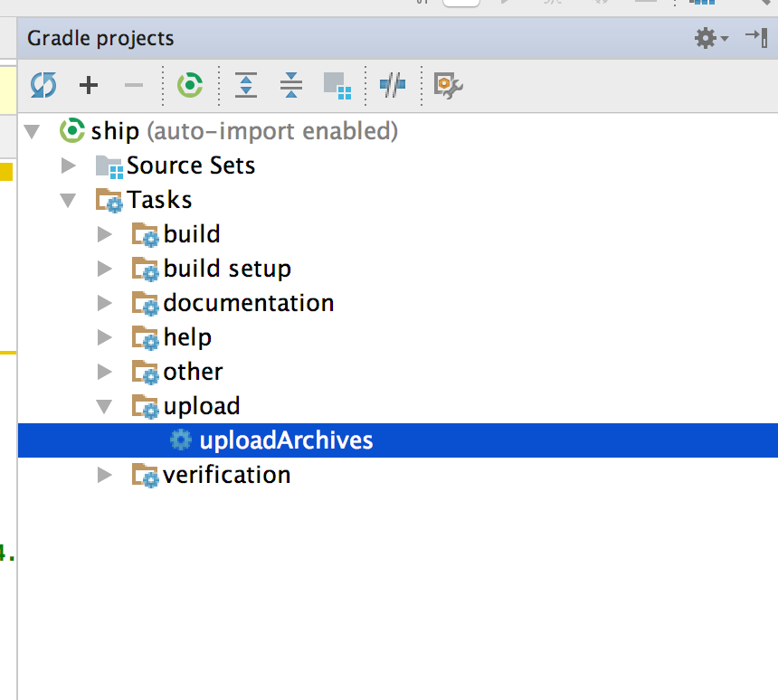Select the documentation task group
The height and width of the screenshot is (700, 778).
click(248, 303)
